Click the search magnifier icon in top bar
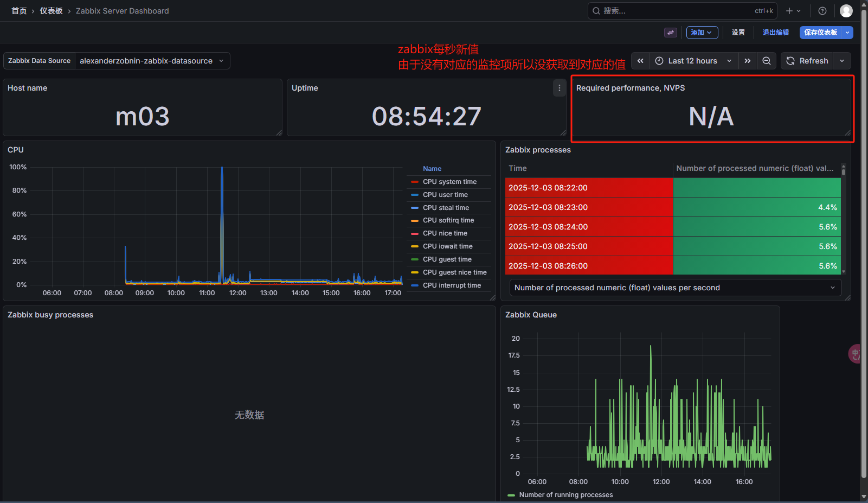The height and width of the screenshot is (503, 868). click(596, 11)
